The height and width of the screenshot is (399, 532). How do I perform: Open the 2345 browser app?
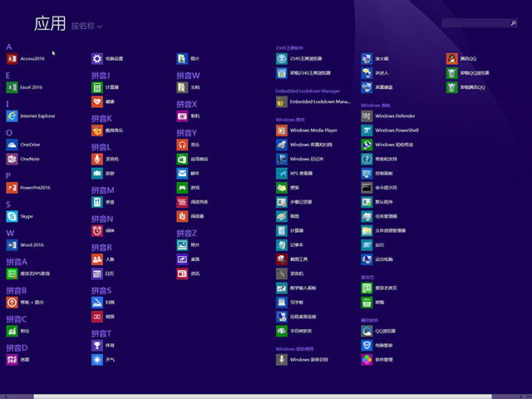pos(299,59)
